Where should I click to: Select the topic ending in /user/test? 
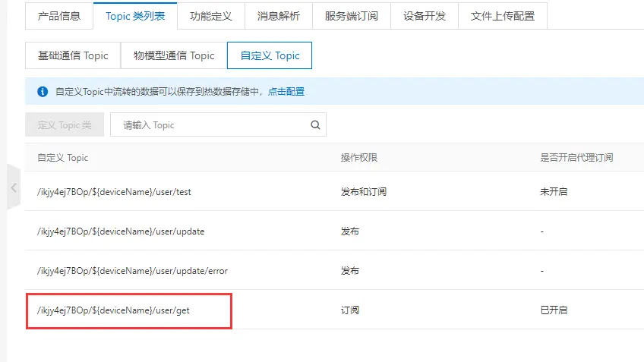(x=114, y=192)
